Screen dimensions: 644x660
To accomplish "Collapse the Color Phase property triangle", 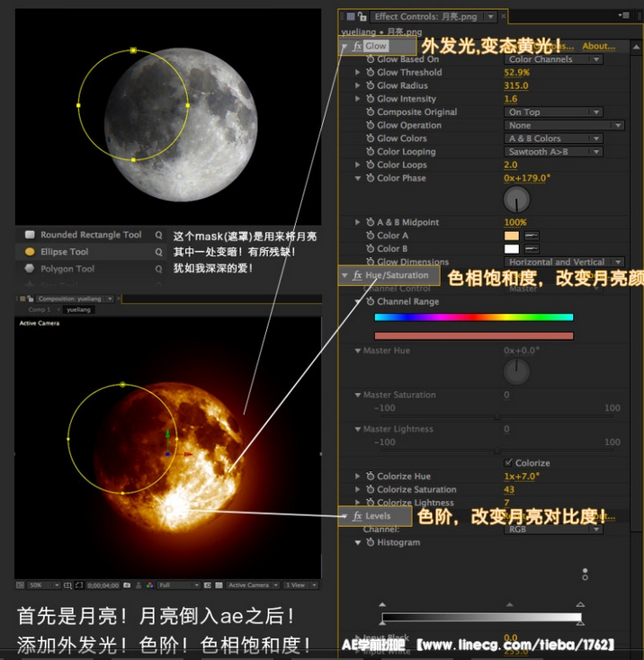I will (x=357, y=178).
